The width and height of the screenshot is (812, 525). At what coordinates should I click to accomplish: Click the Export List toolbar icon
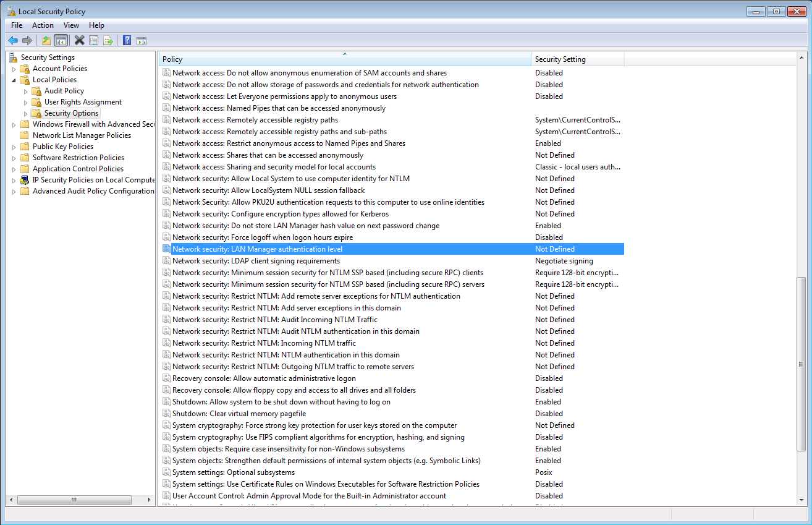108,40
